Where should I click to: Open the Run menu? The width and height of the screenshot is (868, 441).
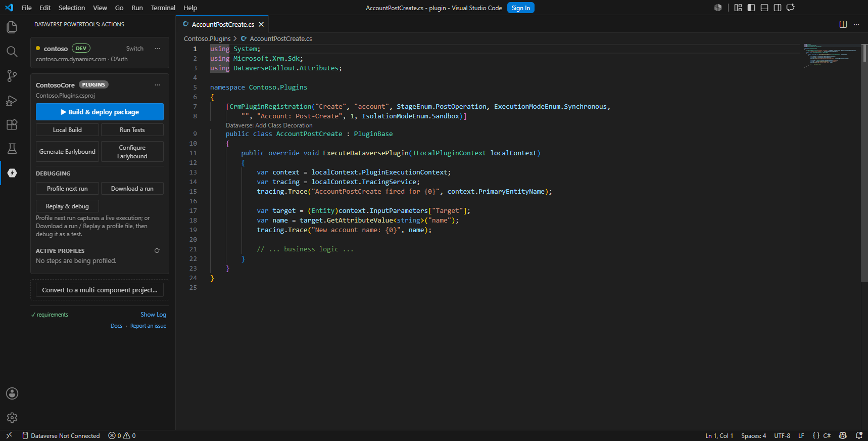tap(137, 8)
